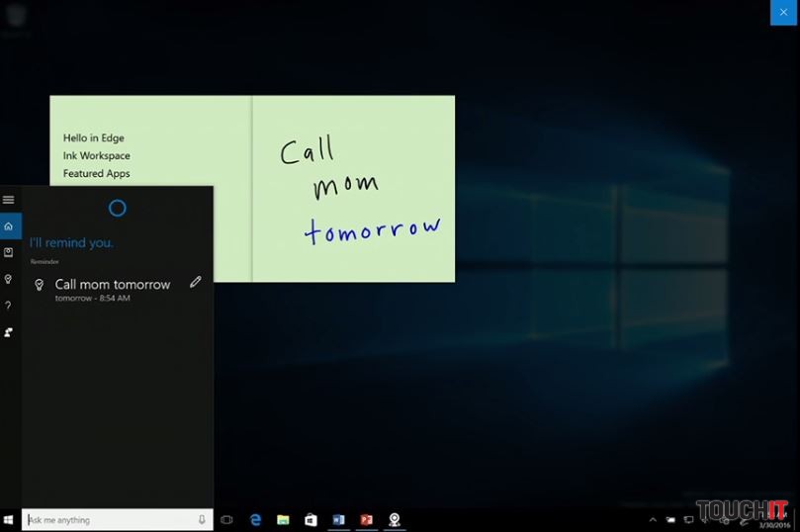Open File Explorer from the taskbar
The height and width of the screenshot is (532, 800).
[283, 520]
